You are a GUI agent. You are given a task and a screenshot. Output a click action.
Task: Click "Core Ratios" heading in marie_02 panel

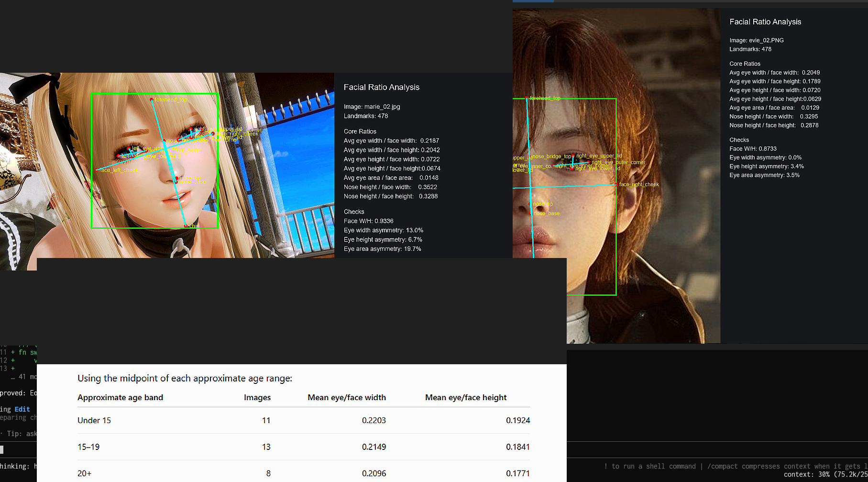[x=360, y=131]
